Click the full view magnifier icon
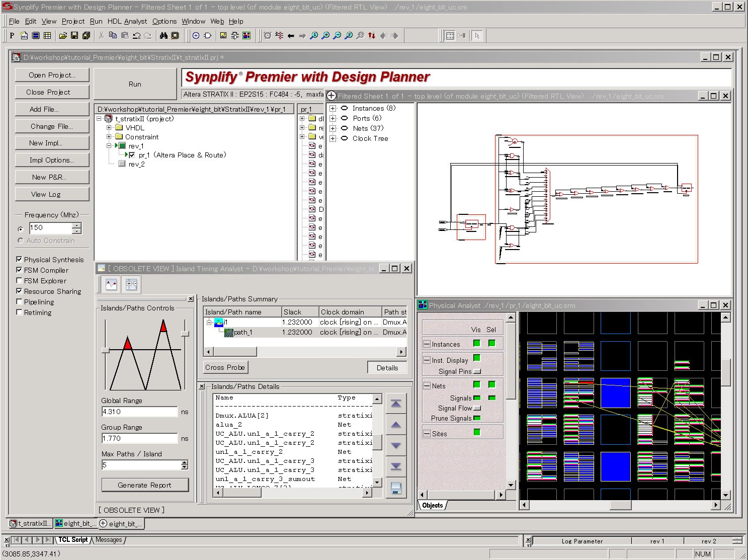The height and width of the screenshot is (560, 748). tap(349, 36)
